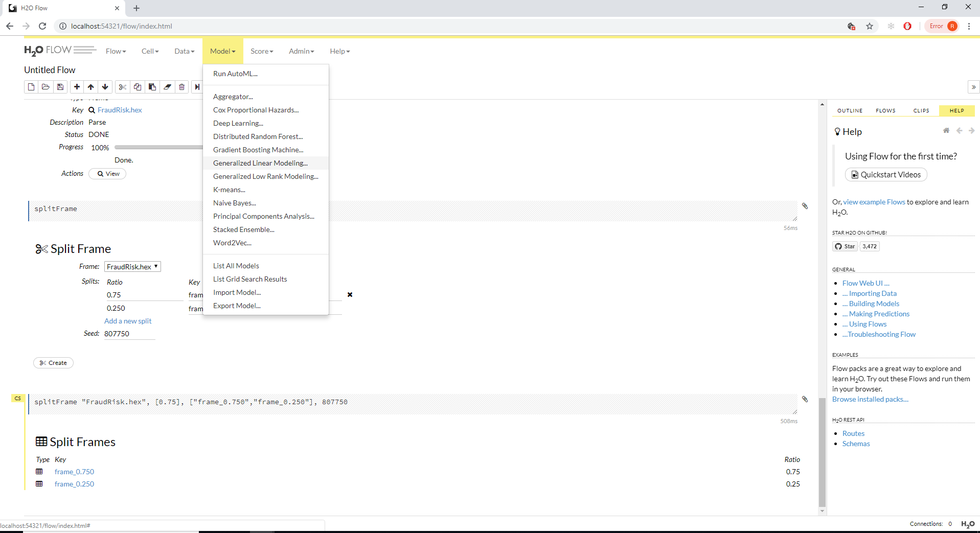Viewport: 980px width, 533px height.
Task: Clear cell output with the eraser icon
Action: click(x=167, y=87)
